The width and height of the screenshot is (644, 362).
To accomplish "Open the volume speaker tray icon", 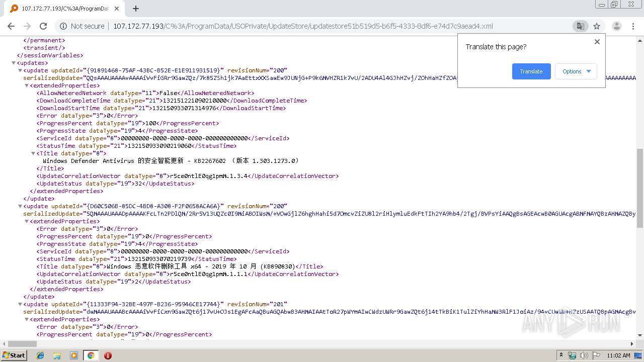I will pos(584,355).
